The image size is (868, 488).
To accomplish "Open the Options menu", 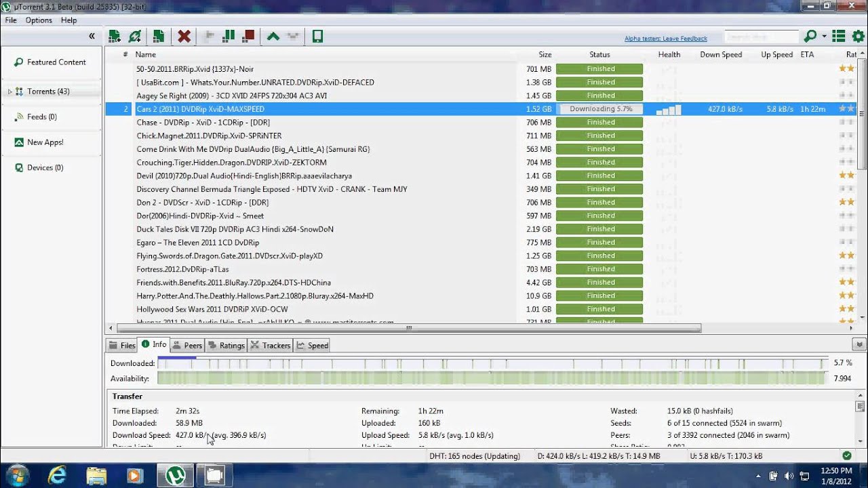I will [39, 20].
